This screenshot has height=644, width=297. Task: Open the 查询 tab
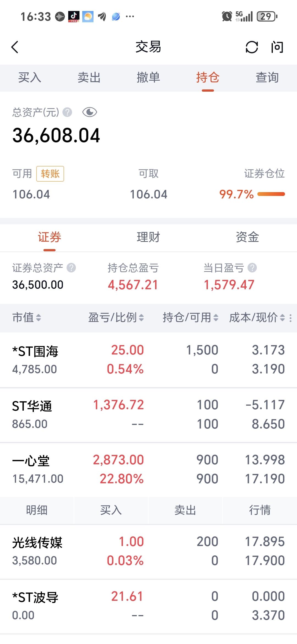pos(267,78)
